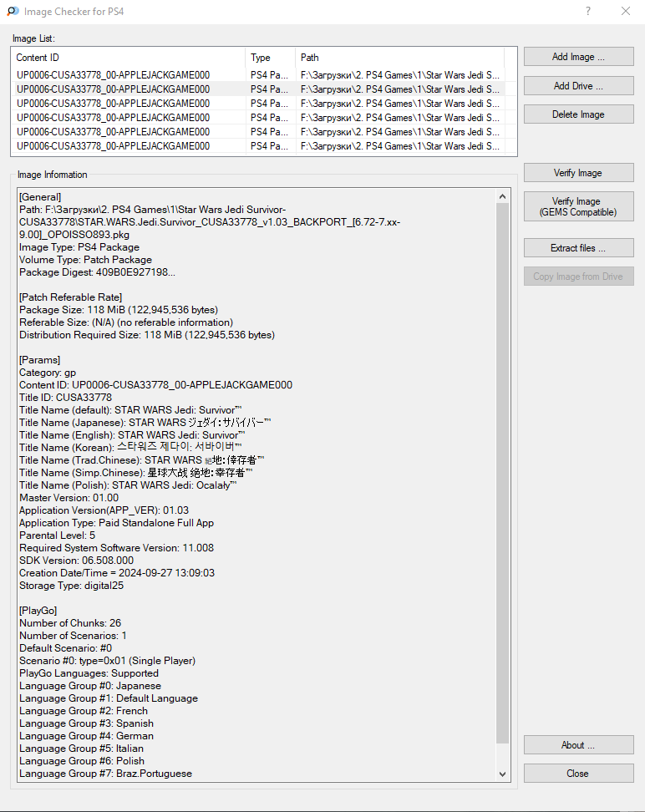Screen dimensions: 645x812
Task: Click the [General] section heading
Action: [40, 197]
